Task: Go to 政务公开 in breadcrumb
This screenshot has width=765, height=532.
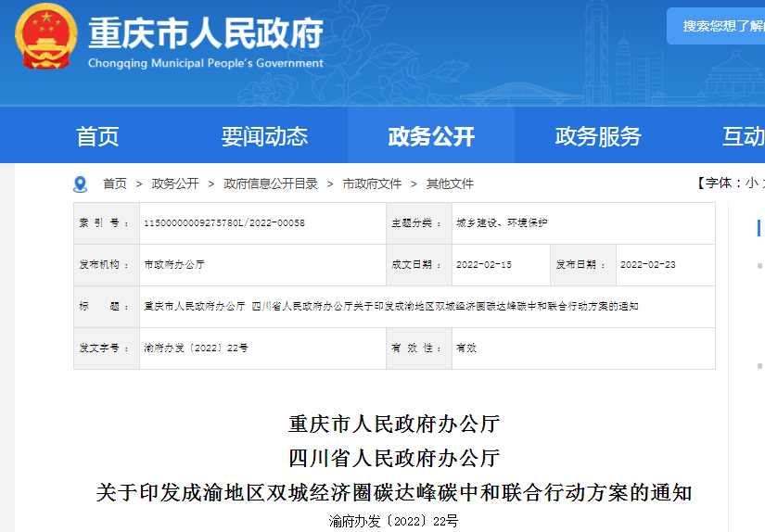Action: click(x=175, y=184)
